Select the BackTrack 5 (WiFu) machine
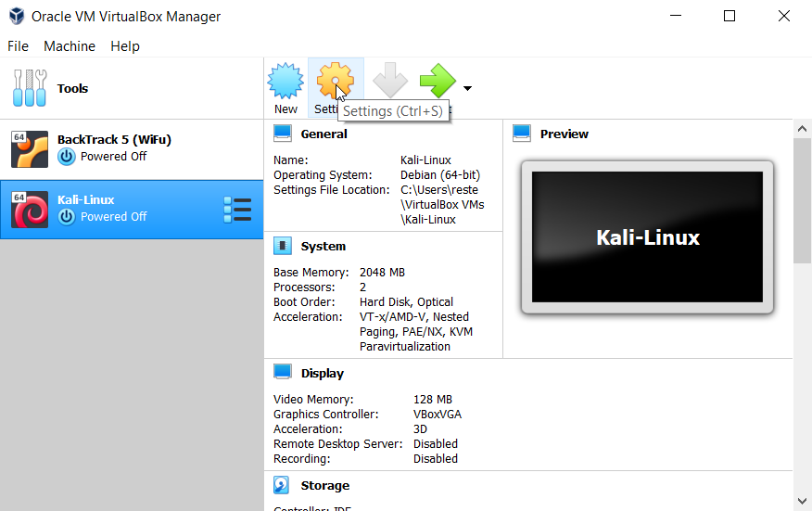812x511 pixels. coord(132,149)
